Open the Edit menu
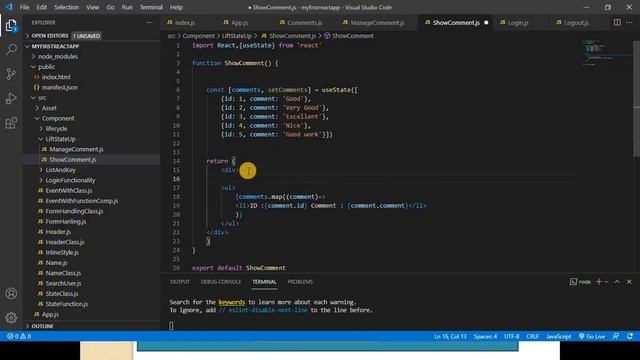The width and height of the screenshot is (640, 360). pos(42,7)
